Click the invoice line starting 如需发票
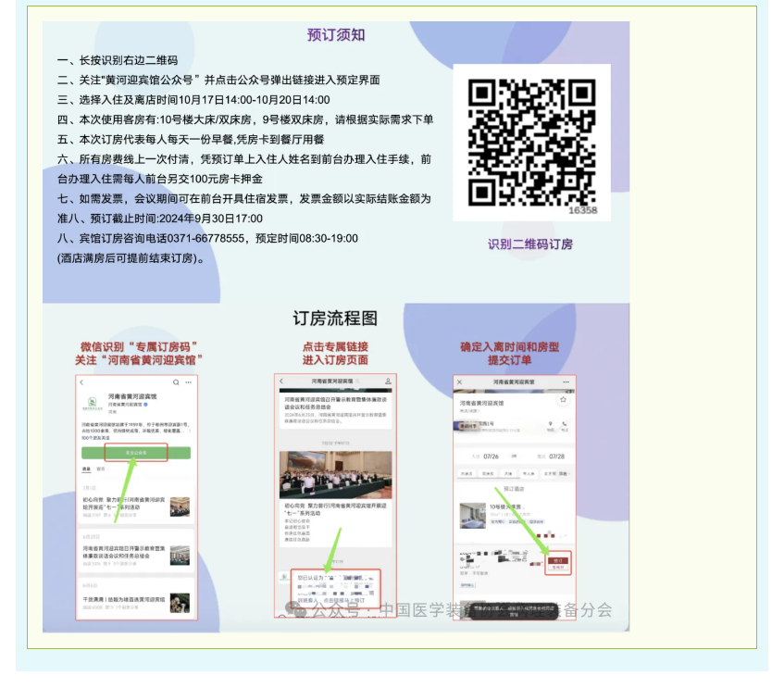This screenshot has width=784, height=688. [x=244, y=199]
